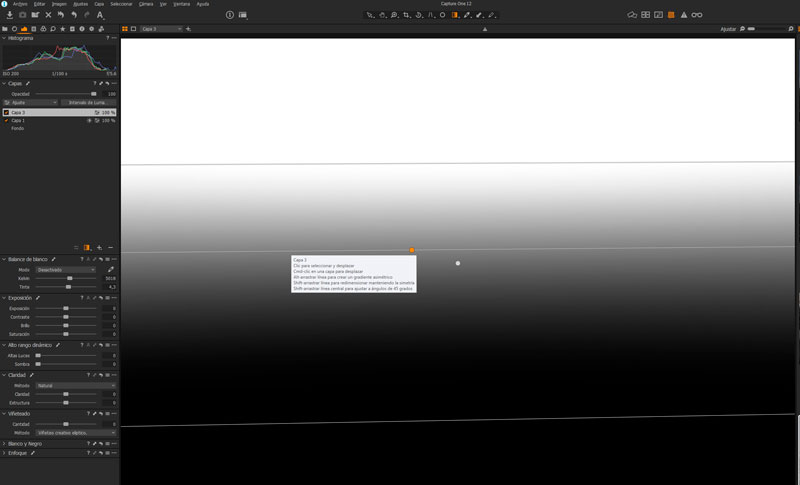Select the pan hand tool
Screen dimensions: 800x485
pyautogui.click(x=381, y=15)
